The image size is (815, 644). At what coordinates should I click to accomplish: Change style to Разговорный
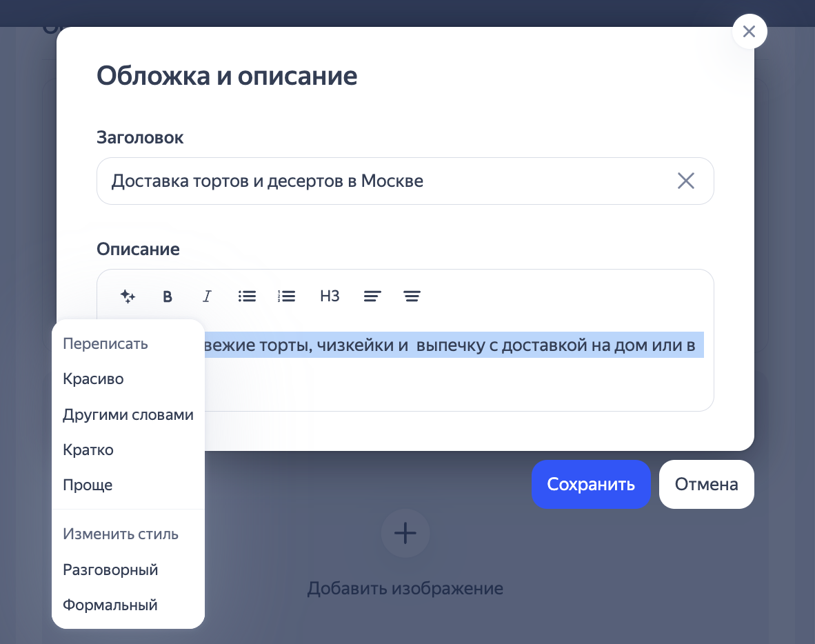pyautogui.click(x=110, y=570)
